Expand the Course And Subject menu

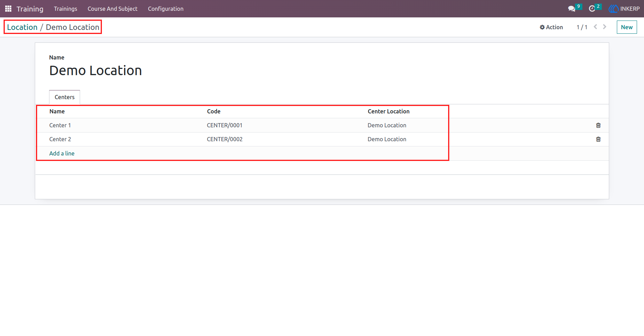pos(112,9)
